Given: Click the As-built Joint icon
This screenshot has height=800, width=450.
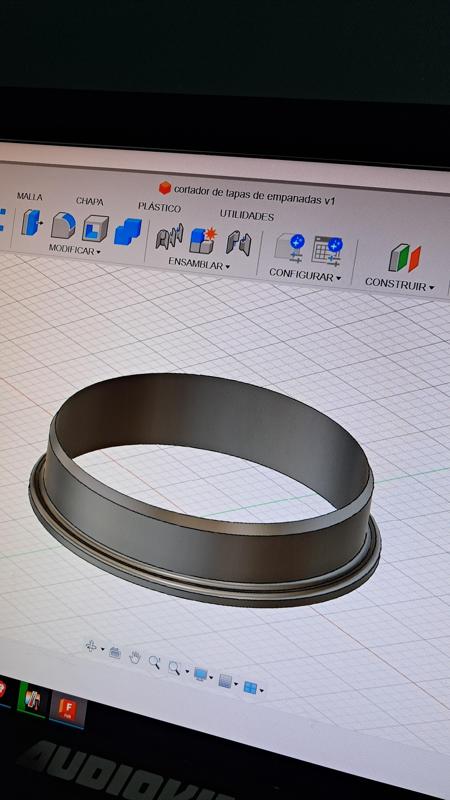Looking at the screenshot, I should click(239, 243).
